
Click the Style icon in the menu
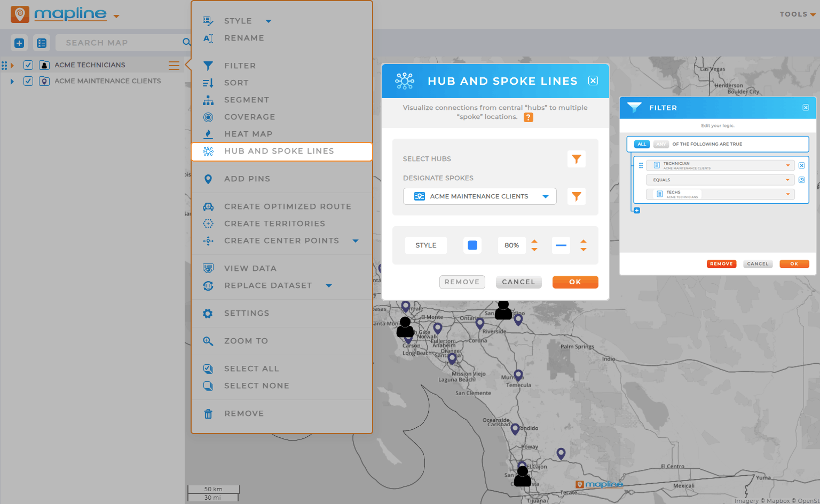[x=208, y=21]
